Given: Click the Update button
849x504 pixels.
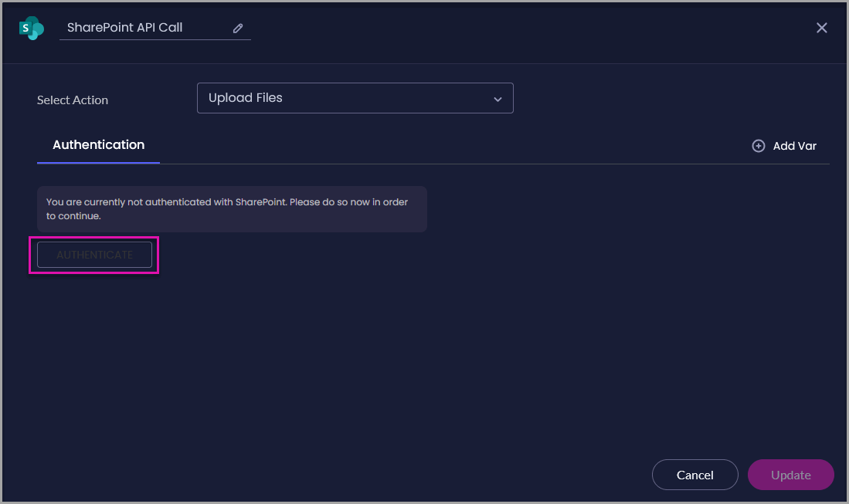Looking at the screenshot, I should [790, 475].
